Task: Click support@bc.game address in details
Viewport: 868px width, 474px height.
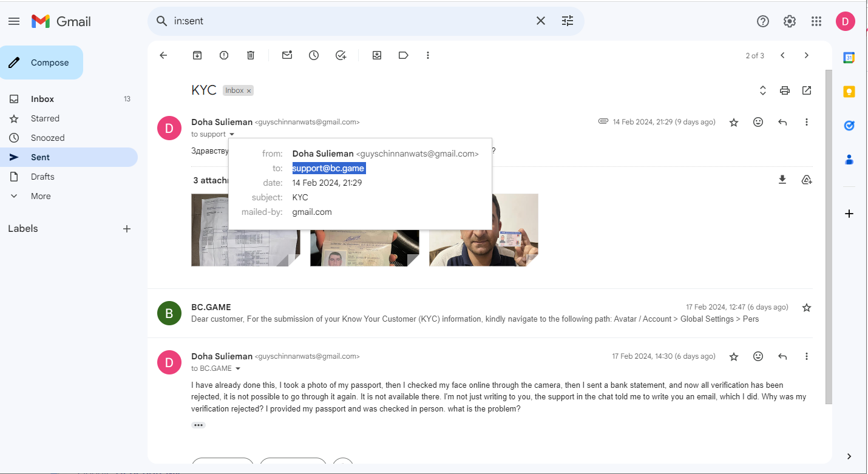Action: [328, 168]
